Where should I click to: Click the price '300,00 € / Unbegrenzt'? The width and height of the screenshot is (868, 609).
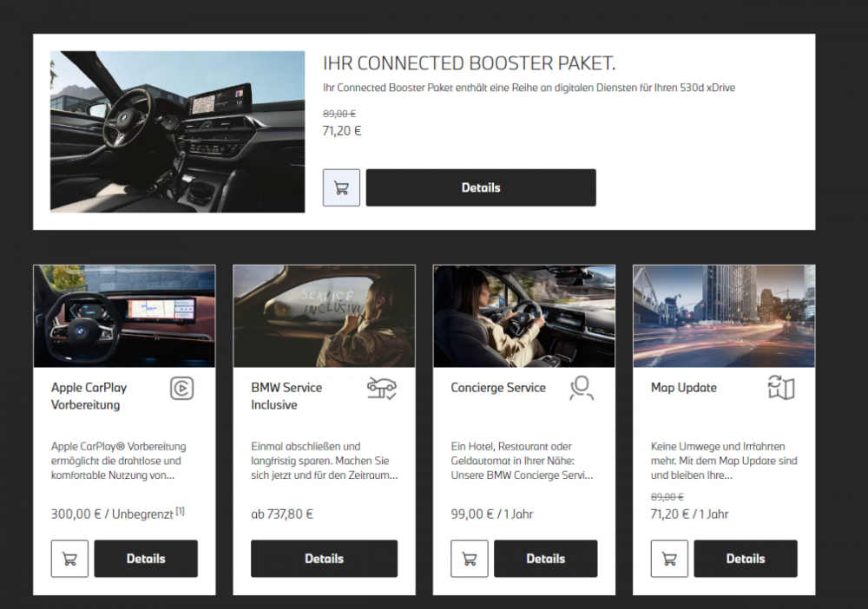point(112,514)
